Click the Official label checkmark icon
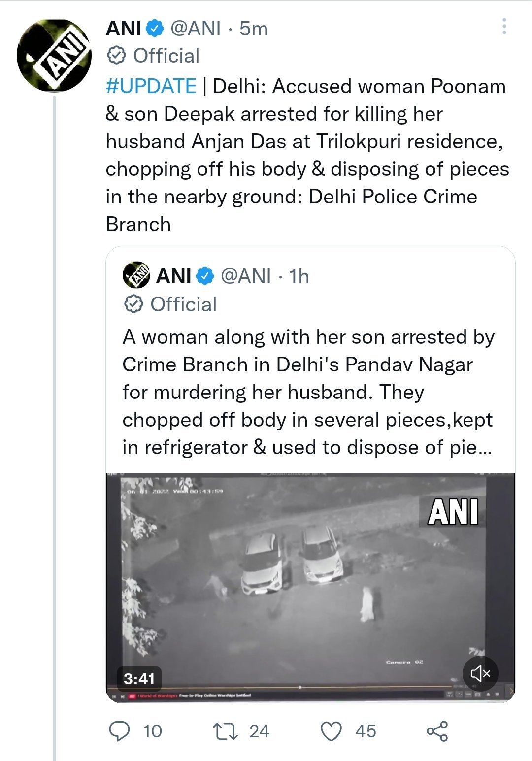The image size is (532, 761). coord(116,56)
